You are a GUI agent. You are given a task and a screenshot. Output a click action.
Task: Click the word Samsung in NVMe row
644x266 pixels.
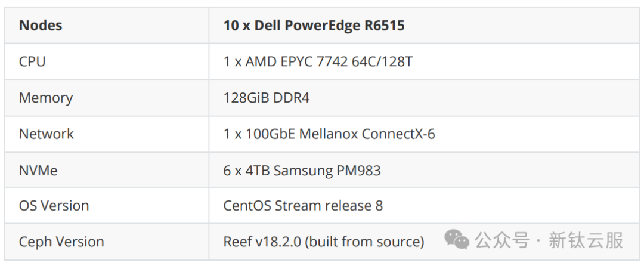point(302,171)
